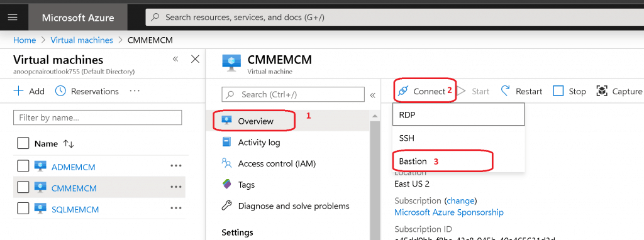644x240 pixels.
Task: Check the SQLMEMCM row checkbox
Action: click(23, 209)
